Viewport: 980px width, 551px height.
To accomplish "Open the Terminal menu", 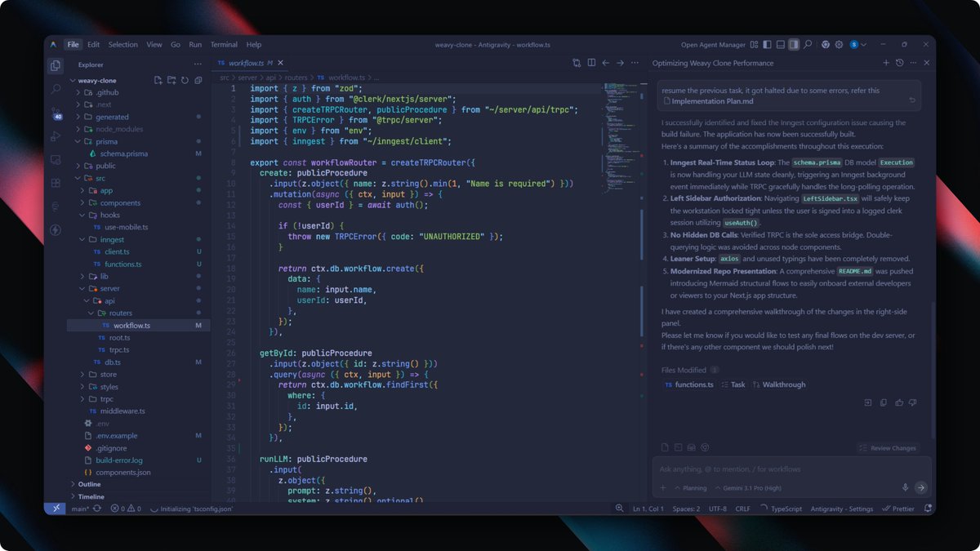I will click(224, 45).
